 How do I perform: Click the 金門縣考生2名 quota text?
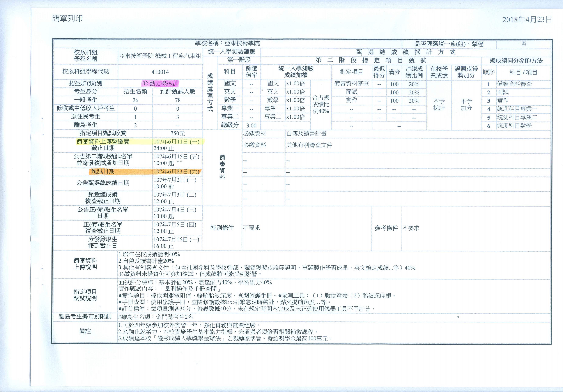[x=175, y=317]
